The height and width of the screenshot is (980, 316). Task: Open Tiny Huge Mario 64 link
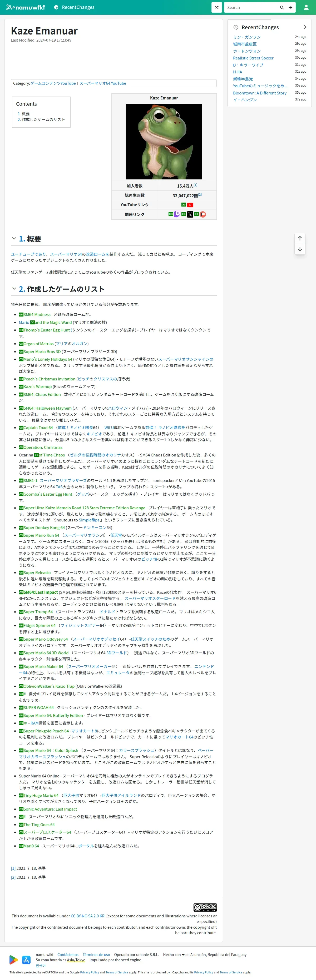click(39, 796)
